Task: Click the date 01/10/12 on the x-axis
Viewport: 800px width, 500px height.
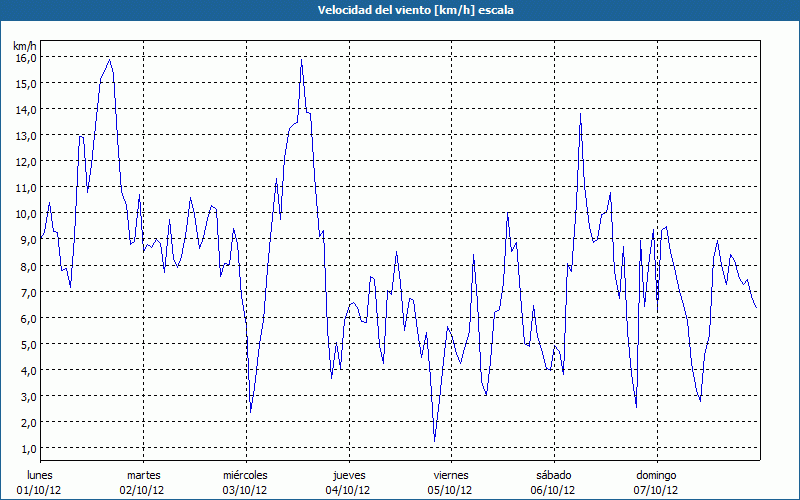Action: [40, 490]
